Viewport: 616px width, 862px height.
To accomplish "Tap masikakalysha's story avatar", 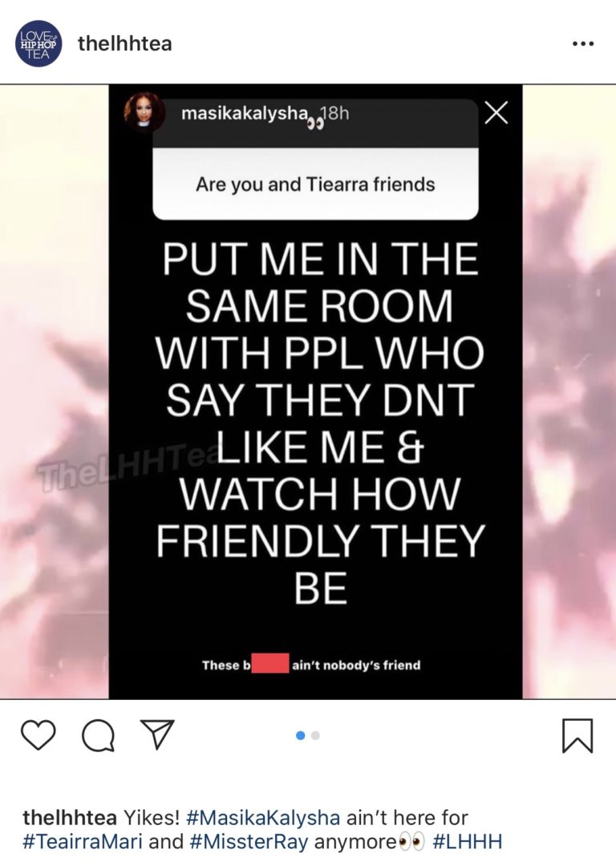I will coord(144,111).
